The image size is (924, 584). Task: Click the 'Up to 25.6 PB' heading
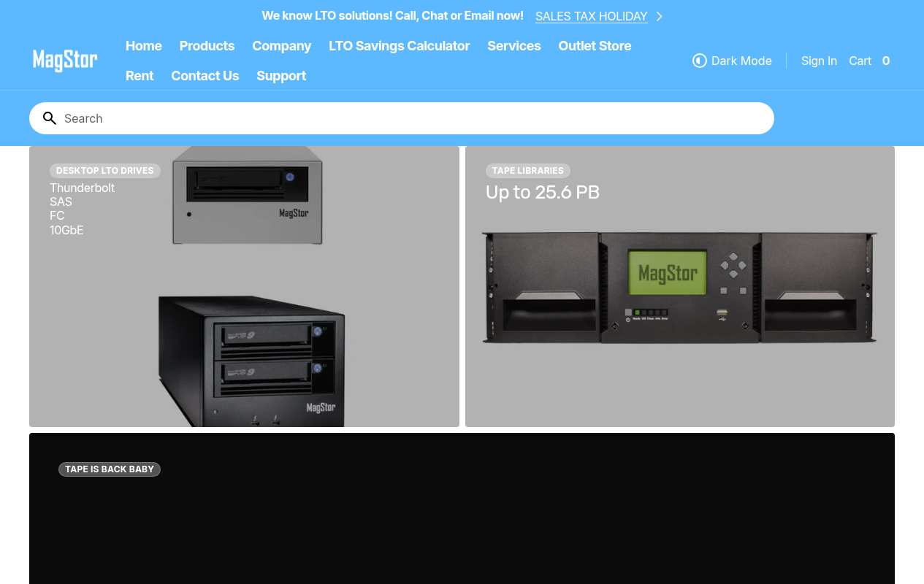click(x=543, y=192)
